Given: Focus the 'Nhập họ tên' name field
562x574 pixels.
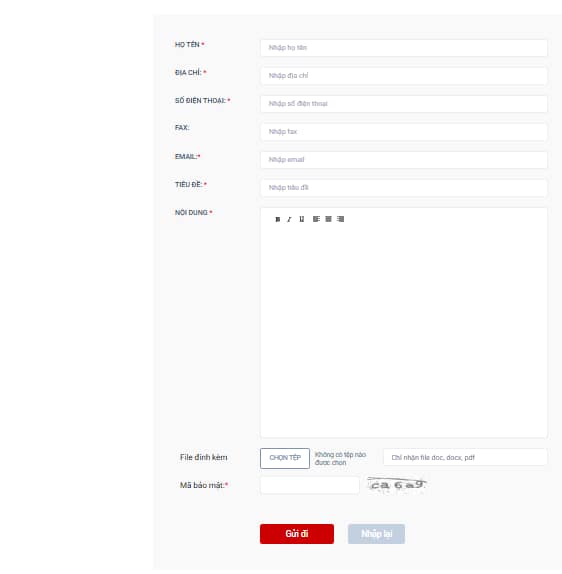Looking at the screenshot, I should tap(404, 48).
